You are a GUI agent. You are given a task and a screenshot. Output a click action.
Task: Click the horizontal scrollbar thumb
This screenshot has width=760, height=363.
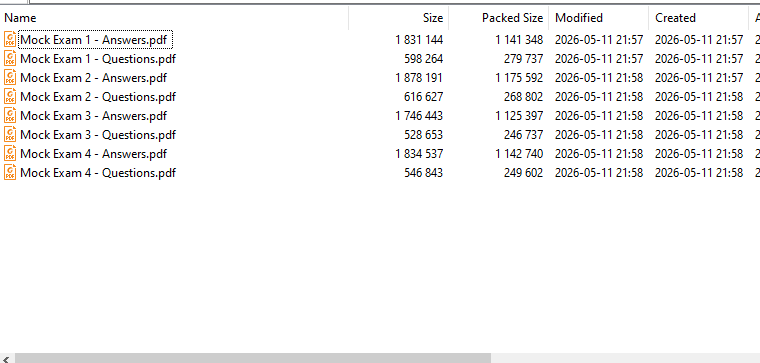point(253,359)
